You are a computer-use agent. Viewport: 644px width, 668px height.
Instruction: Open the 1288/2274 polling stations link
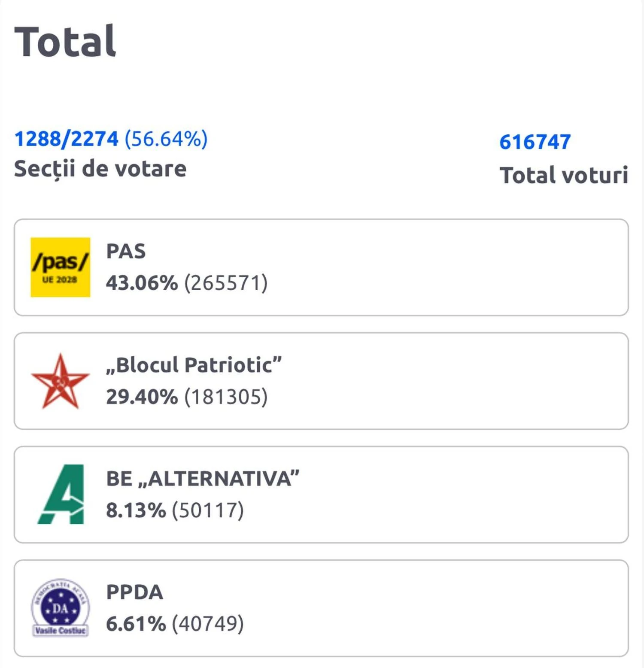66,139
